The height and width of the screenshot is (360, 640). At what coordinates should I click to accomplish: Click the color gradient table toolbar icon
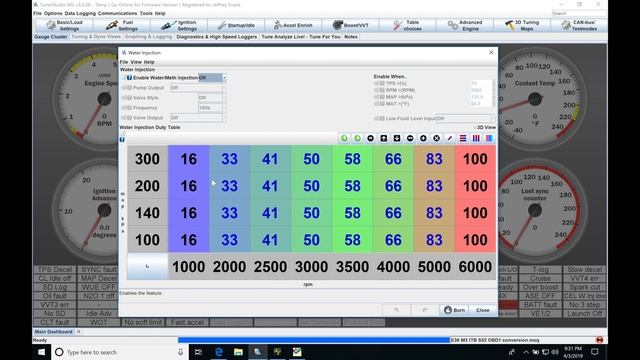coord(489,138)
